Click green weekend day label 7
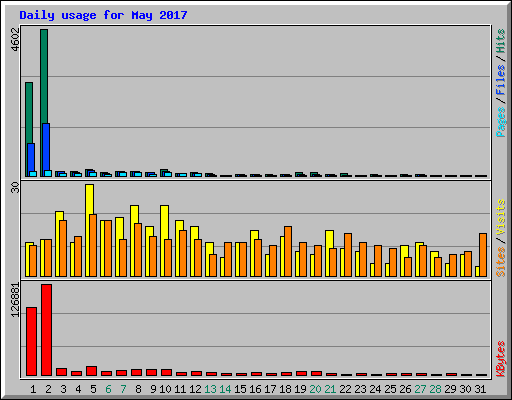Screen dimensions: 512x400 tap(123, 389)
